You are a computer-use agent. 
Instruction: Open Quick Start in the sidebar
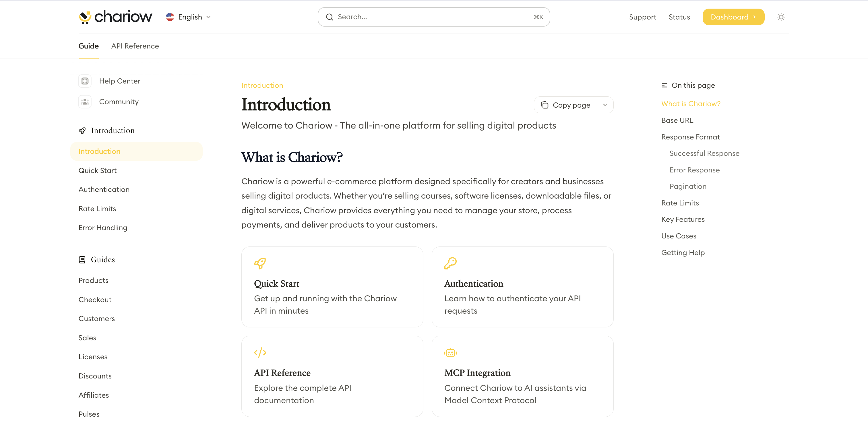coord(97,170)
